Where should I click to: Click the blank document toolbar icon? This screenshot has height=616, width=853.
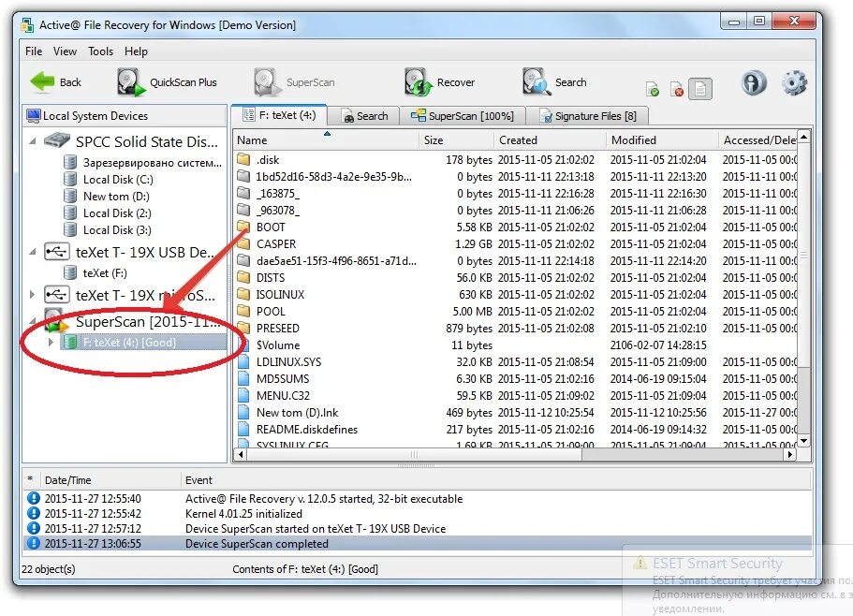coord(700,89)
